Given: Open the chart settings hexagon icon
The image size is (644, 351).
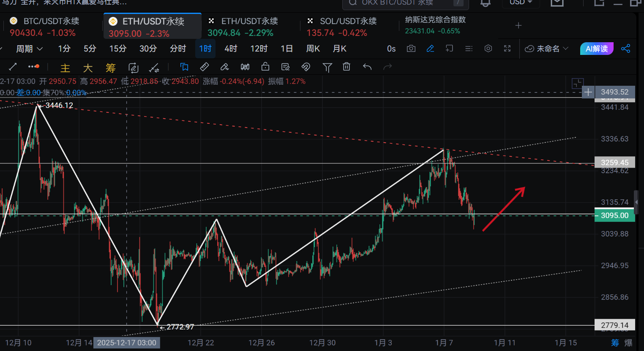Looking at the screenshot, I should pos(488,49).
